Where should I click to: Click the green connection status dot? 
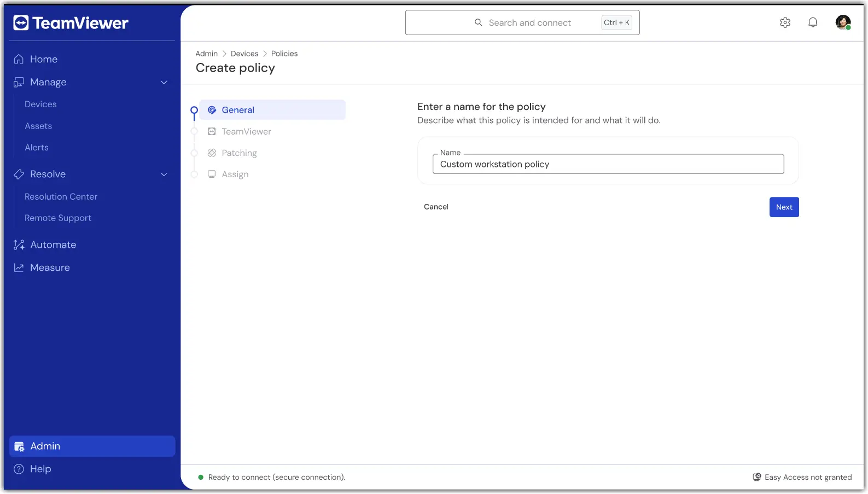tap(201, 477)
